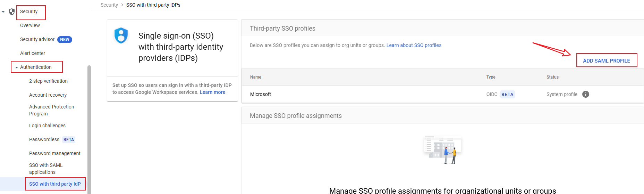The height and width of the screenshot is (194, 644).
Task: Click the ADD SAML PROFILE button
Action: click(606, 60)
